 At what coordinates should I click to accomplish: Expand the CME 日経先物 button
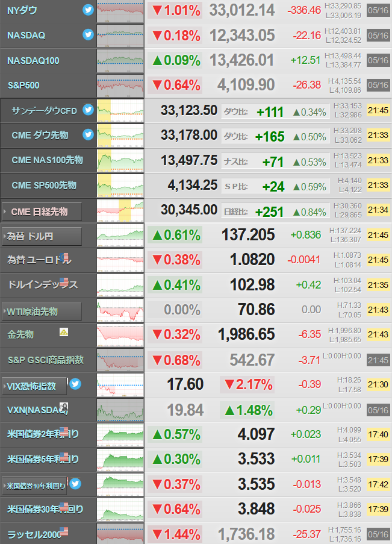[x=42, y=211]
